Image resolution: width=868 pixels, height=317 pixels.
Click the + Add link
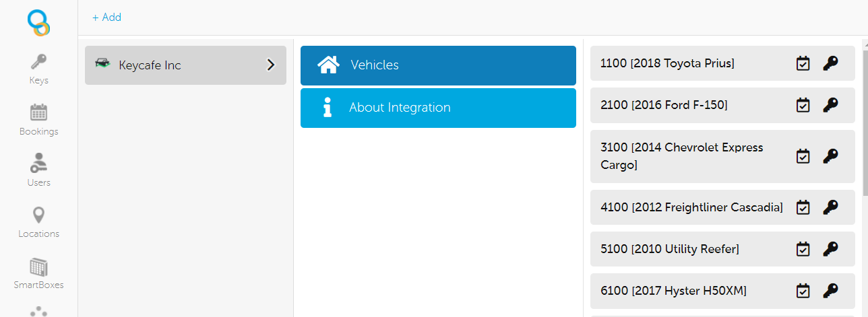pos(106,17)
